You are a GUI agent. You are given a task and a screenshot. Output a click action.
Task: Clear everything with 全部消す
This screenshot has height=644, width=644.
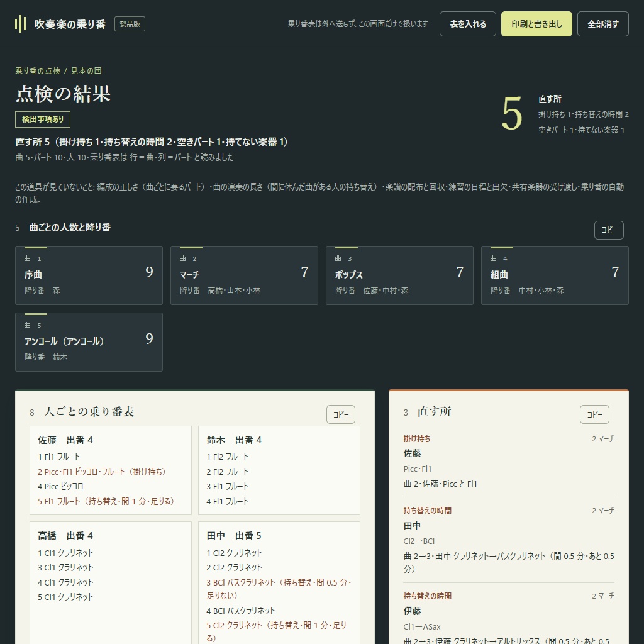point(603,24)
